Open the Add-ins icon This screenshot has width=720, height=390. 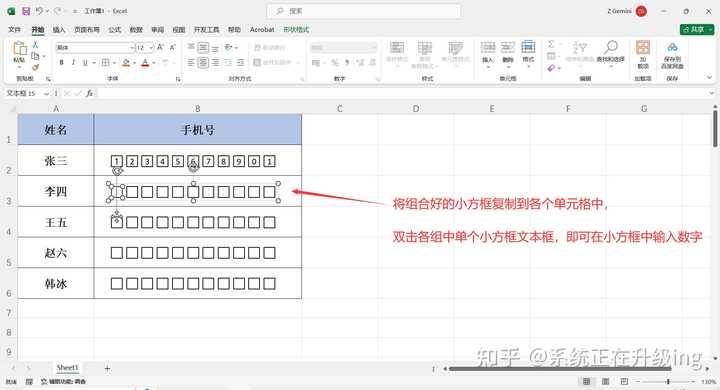642,47
